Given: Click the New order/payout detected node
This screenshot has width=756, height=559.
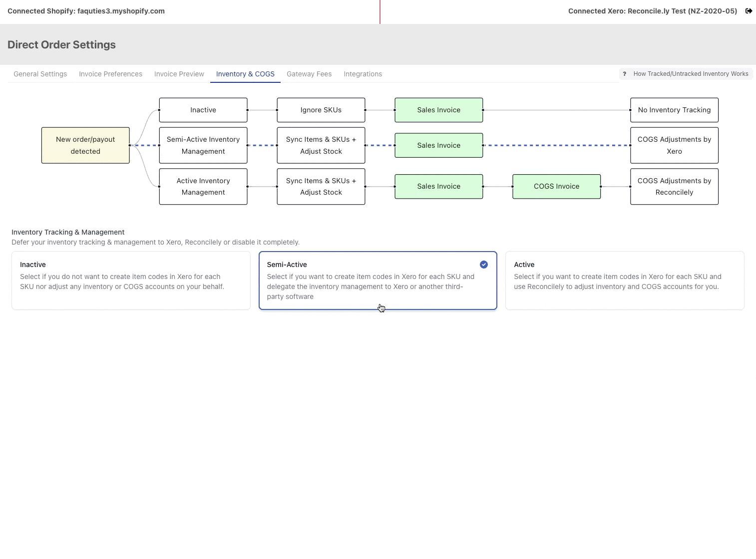Looking at the screenshot, I should coord(85,145).
